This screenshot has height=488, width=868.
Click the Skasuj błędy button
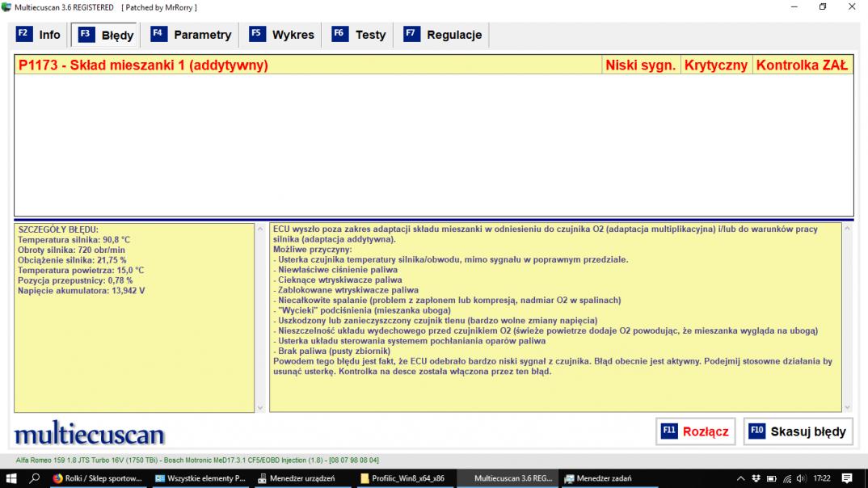[x=798, y=431]
